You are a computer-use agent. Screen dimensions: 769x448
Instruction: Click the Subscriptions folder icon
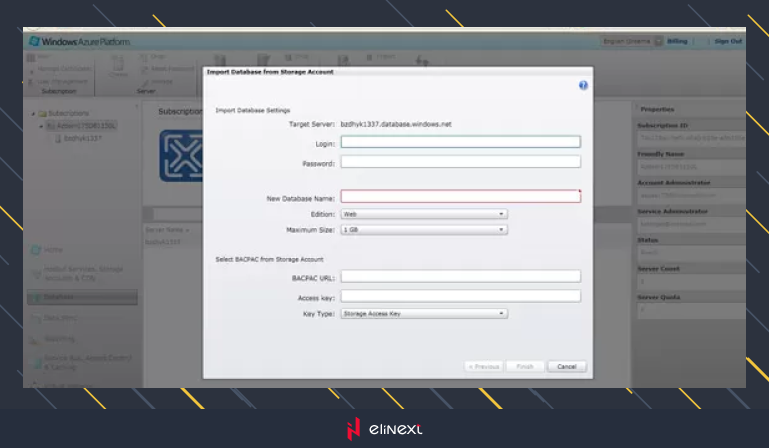pos(43,113)
